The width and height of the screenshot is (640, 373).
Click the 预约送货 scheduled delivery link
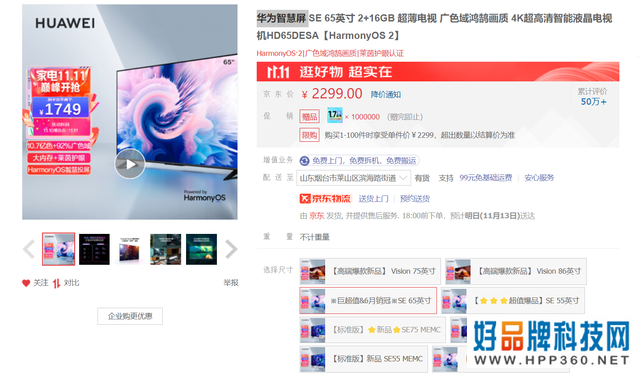(415, 199)
